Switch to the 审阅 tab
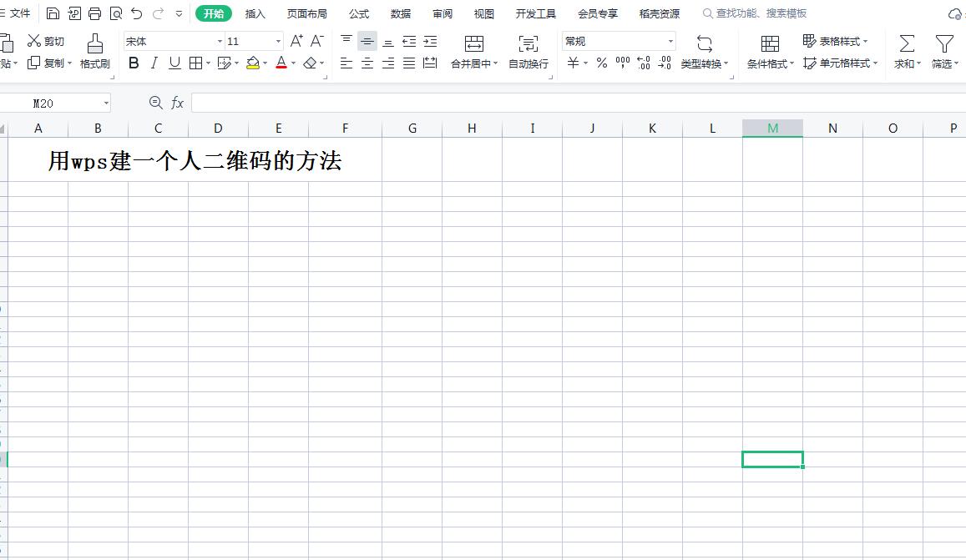 443,13
